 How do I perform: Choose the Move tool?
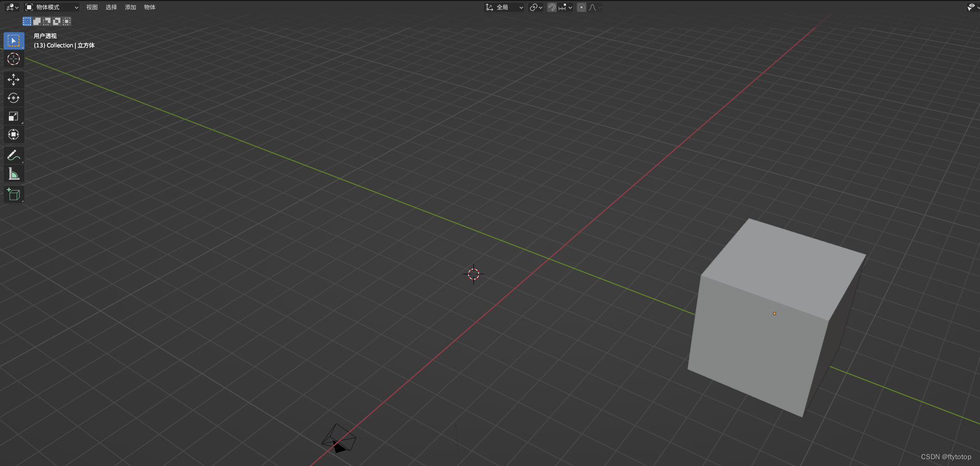[x=14, y=80]
